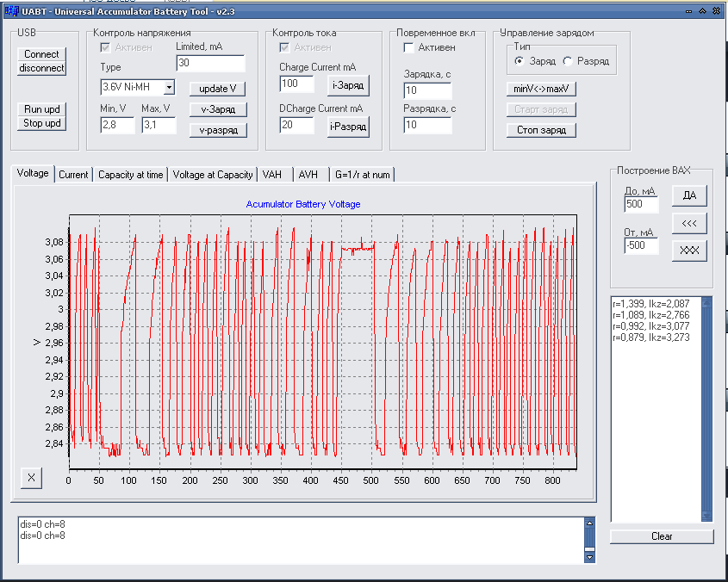Select the Разряд radio button

[568, 61]
